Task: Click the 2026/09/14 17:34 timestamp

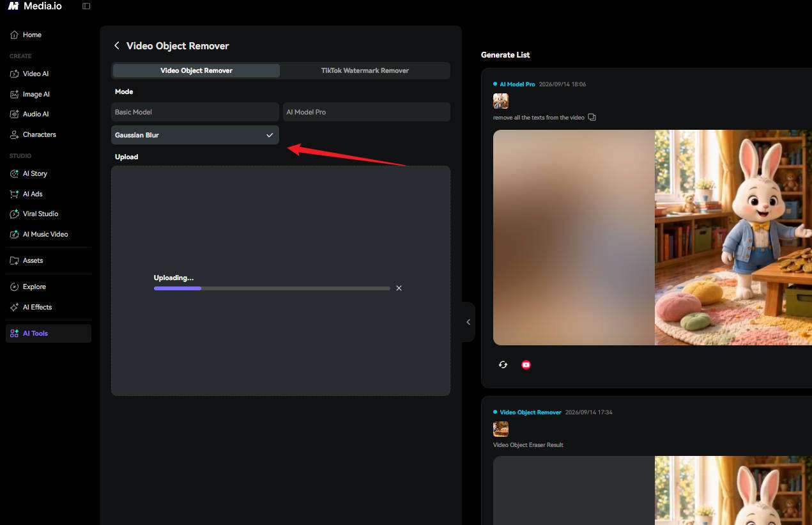Action: (x=589, y=412)
